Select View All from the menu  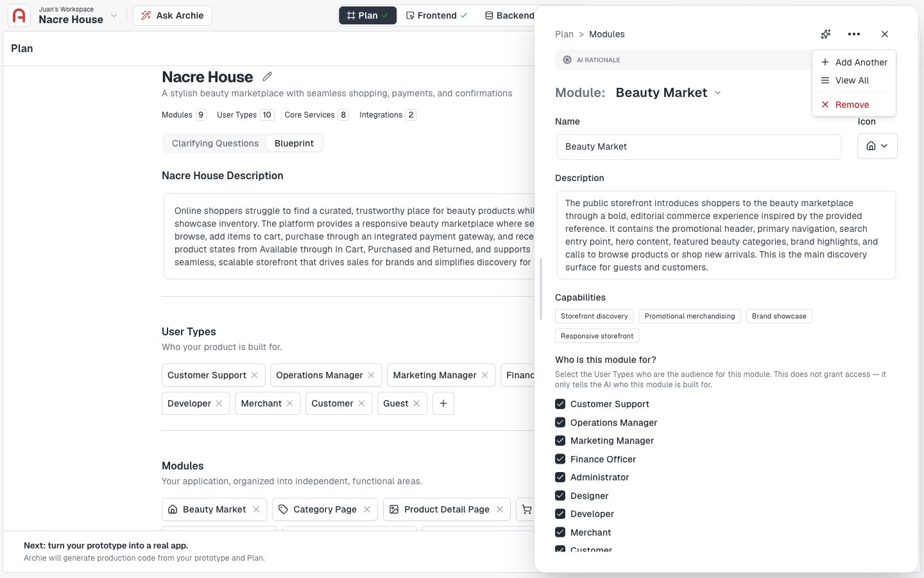[854, 80]
